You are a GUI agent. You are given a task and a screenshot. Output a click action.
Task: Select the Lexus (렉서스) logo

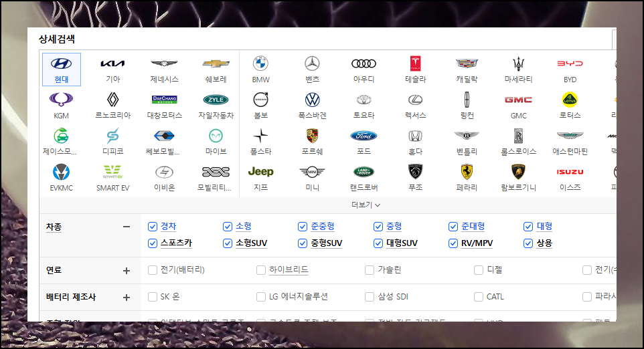(x=416, y=100)
